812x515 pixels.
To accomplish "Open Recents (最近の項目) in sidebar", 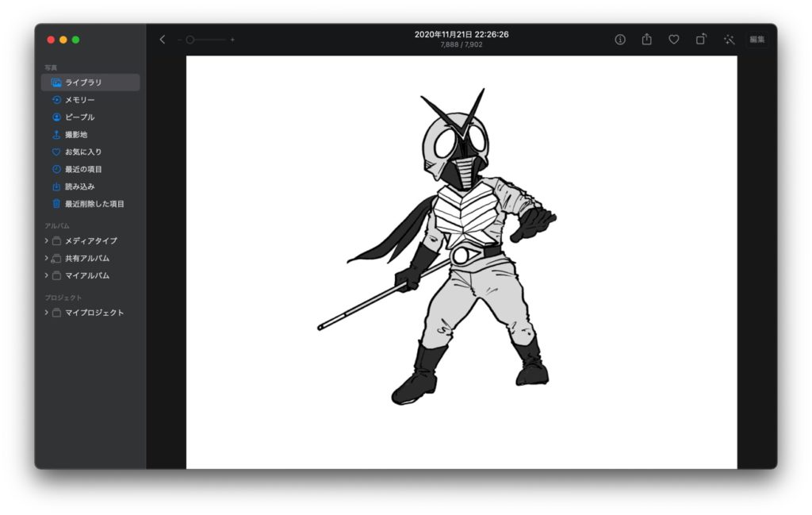I will tap(90, 170).
